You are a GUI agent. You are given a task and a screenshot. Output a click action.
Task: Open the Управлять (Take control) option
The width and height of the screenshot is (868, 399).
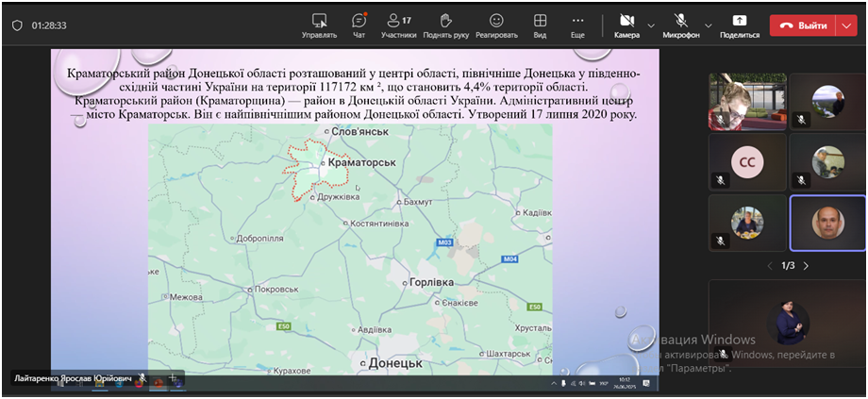click(319, 25)
